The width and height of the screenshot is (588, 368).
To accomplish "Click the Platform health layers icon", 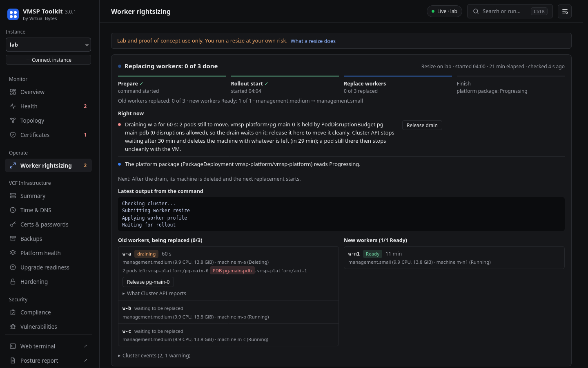I will 13,253.
